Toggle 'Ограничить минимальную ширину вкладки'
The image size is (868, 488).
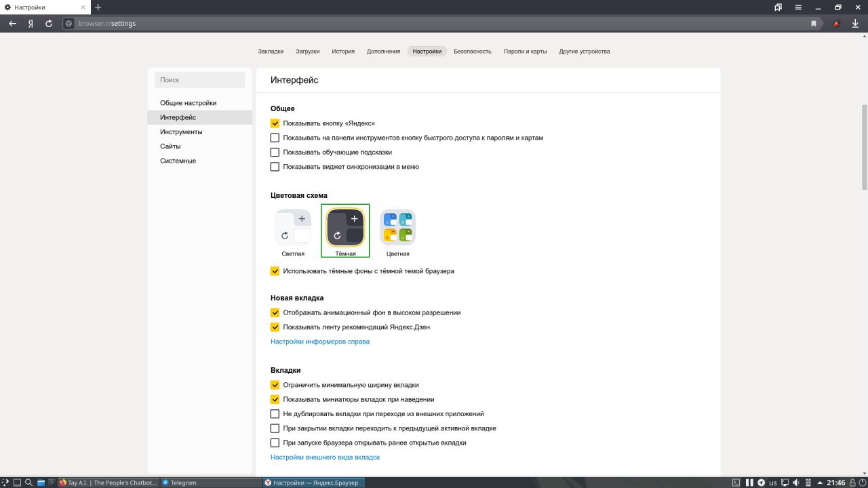[x=275, y=385]
